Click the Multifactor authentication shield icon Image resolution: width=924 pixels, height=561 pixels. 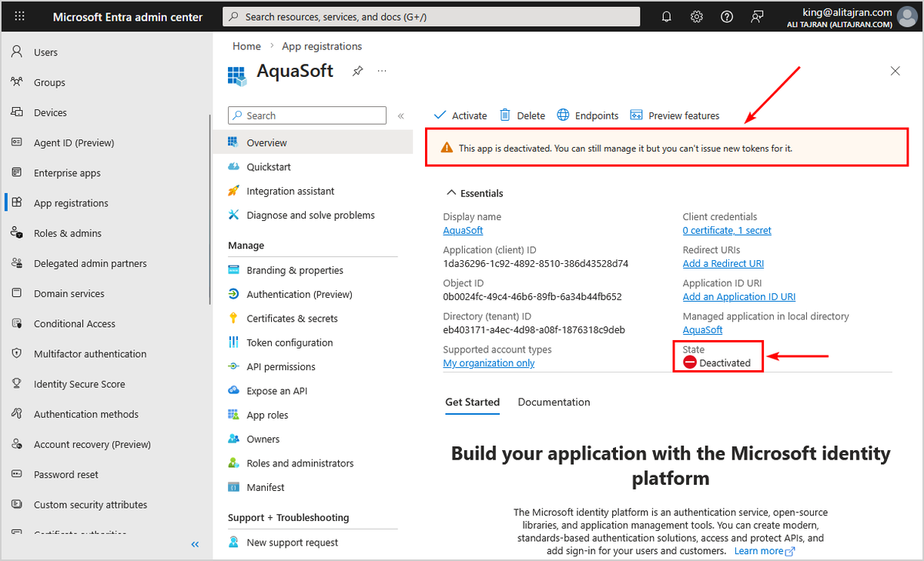pos(17,354)
